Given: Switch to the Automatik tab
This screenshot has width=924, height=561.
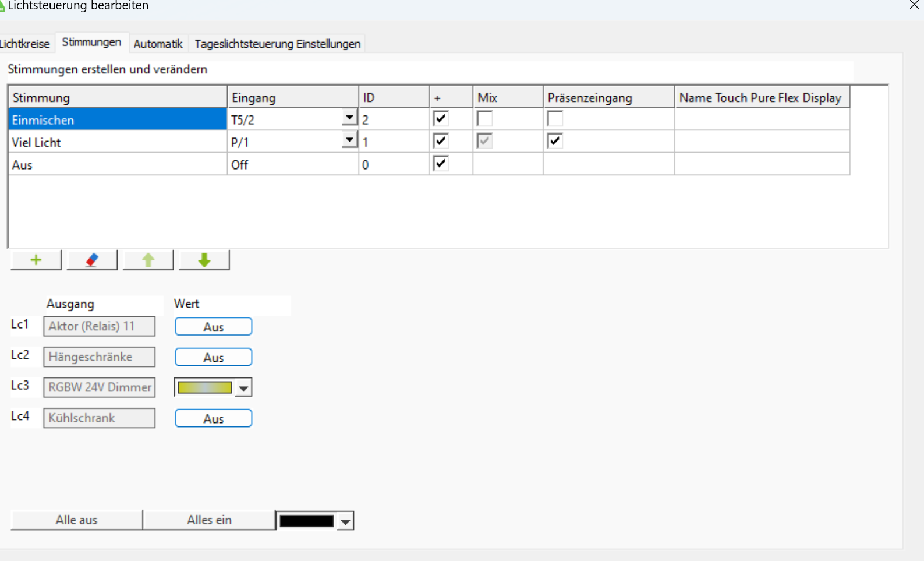Looking at the screenshot, I should tap(158, 44).
